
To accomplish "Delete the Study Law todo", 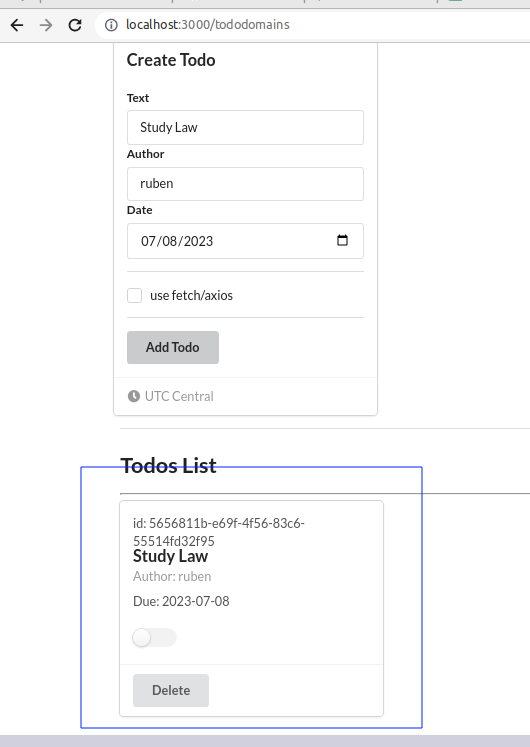I will tap(171, 690).
